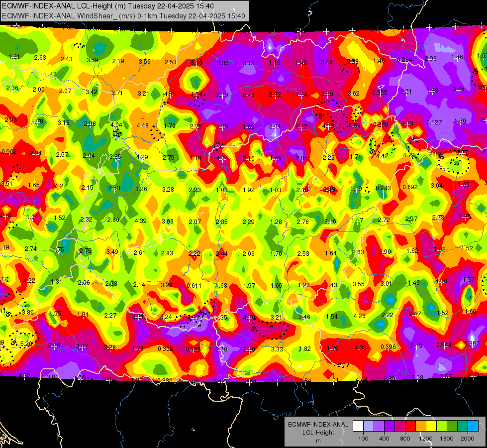The height and width of the screenshot is (448, 487).
Task: Click the white legend color swatch
Action: pyautogui.click(x=358, y=426)
